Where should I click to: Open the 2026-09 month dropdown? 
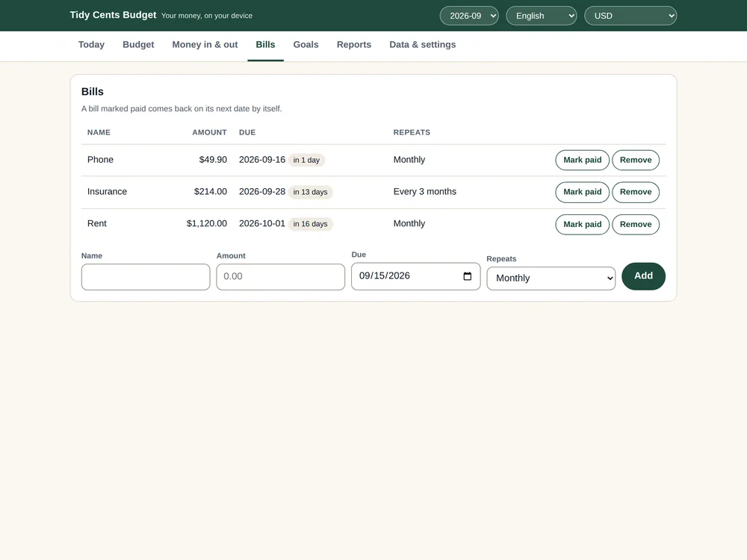pyautogui.click(x=469, y=16)
